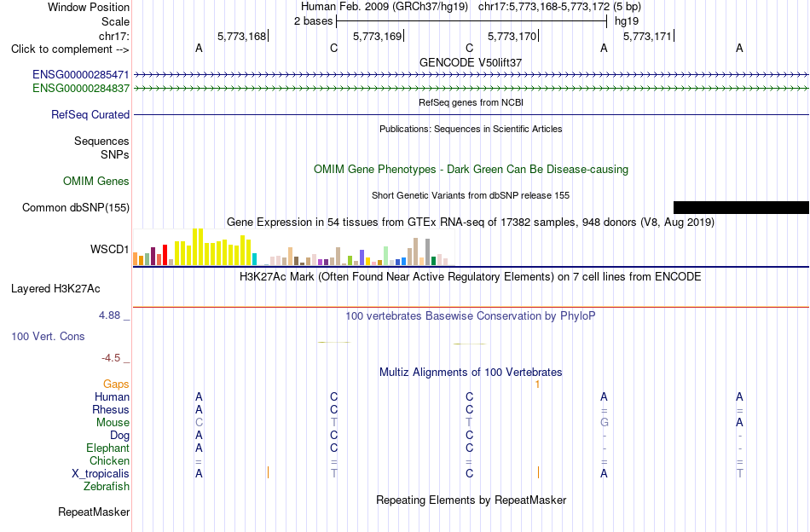Screen dimensions: 810x532
Task: Click the -4.5 PhyloP lower limit value
Action: tap(111, 358)
